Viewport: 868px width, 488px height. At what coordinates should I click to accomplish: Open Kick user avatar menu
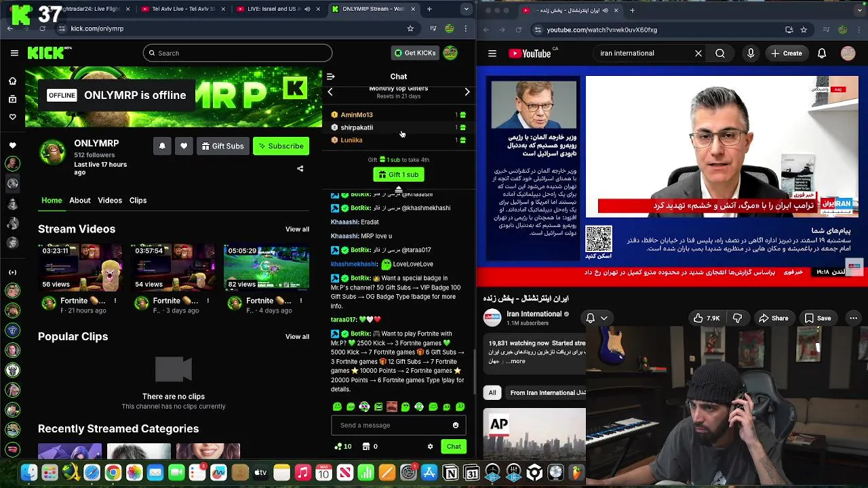450,53
